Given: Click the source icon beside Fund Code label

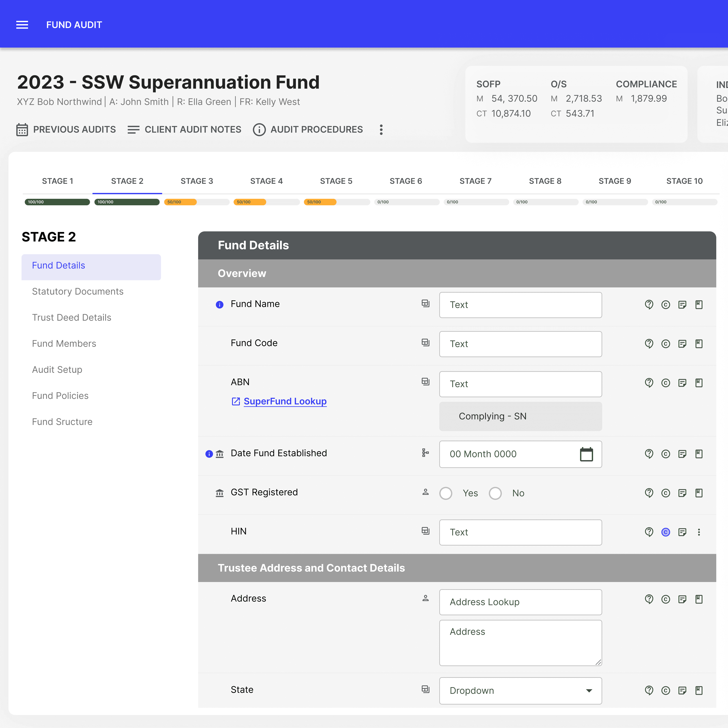Looking at the screenshot, I should [425, 343].
